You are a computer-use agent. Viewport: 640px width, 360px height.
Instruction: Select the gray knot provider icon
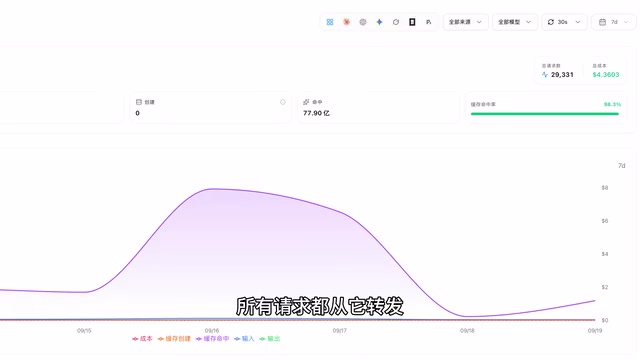point(363,22)
